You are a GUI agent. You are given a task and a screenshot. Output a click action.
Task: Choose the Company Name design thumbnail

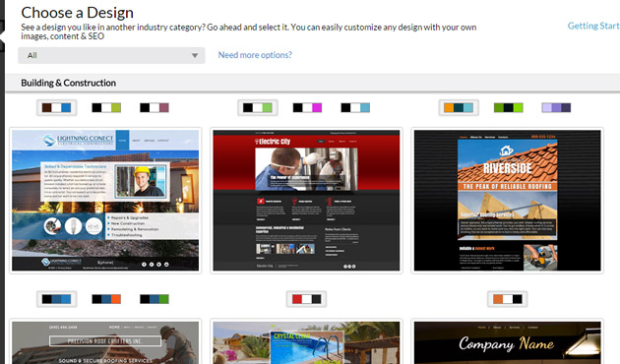pos(507,342)
